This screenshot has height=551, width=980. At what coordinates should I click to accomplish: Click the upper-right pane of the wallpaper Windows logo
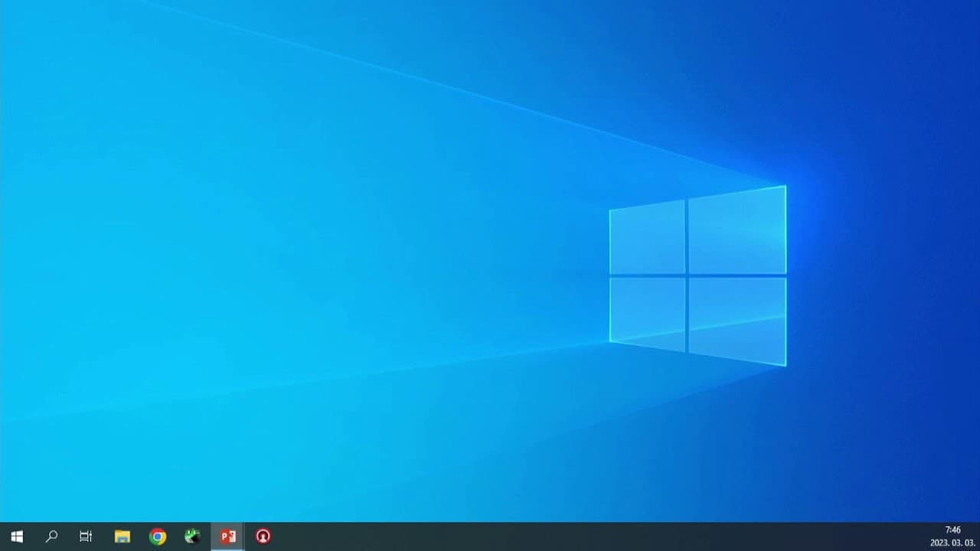(x=737, y=230)
